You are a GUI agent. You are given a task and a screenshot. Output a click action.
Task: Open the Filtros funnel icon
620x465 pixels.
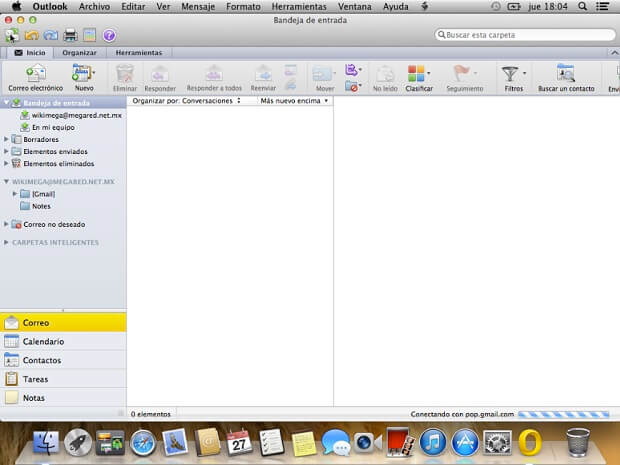pyautogui.click(x=510, y=74)
